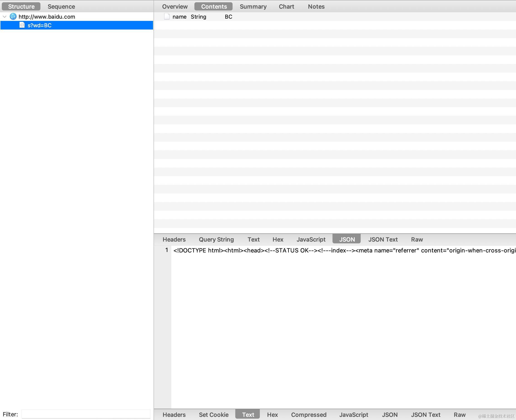Select request JSON Text tab
The image size is (516, 420).
coord(383,240)
